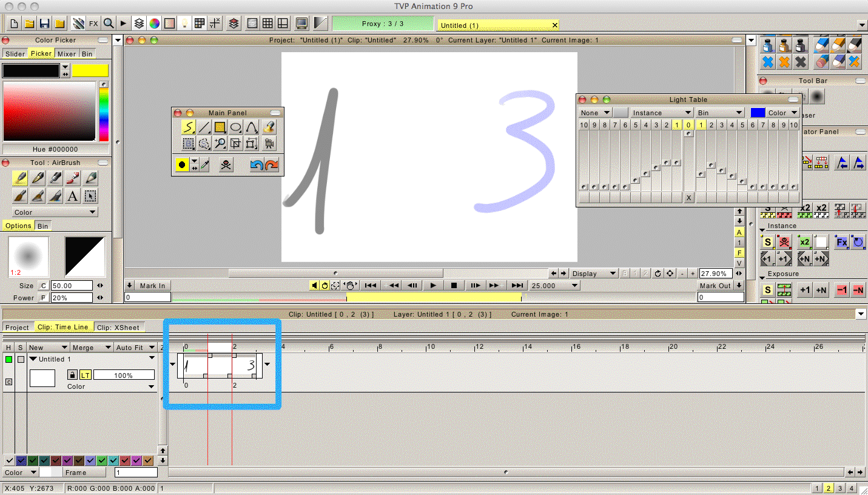Click the red Redo arrow in Main Panel
Viewport: 868px width, 495px height.
pyautogui.click(x=272, y=165)
